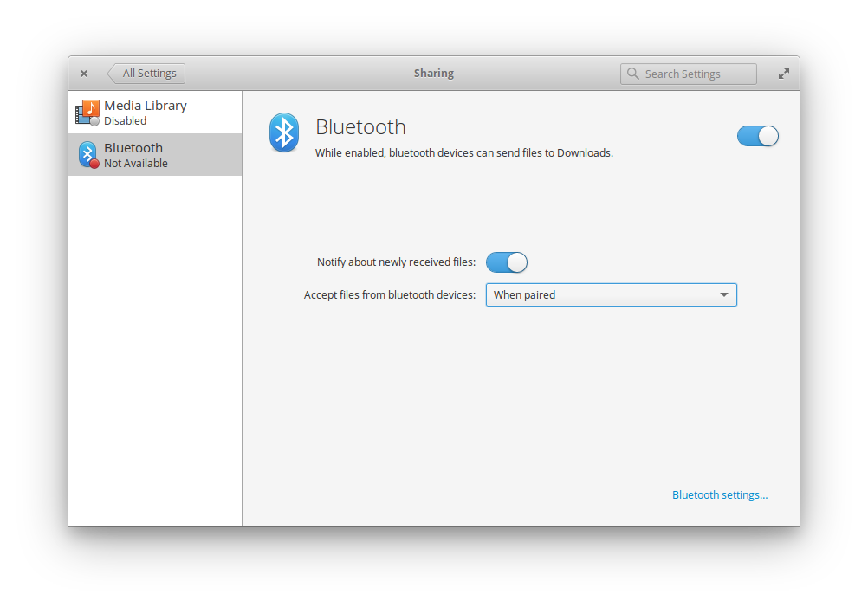Click the large Bluetooth logo in the header

click(x=284, y=132)
